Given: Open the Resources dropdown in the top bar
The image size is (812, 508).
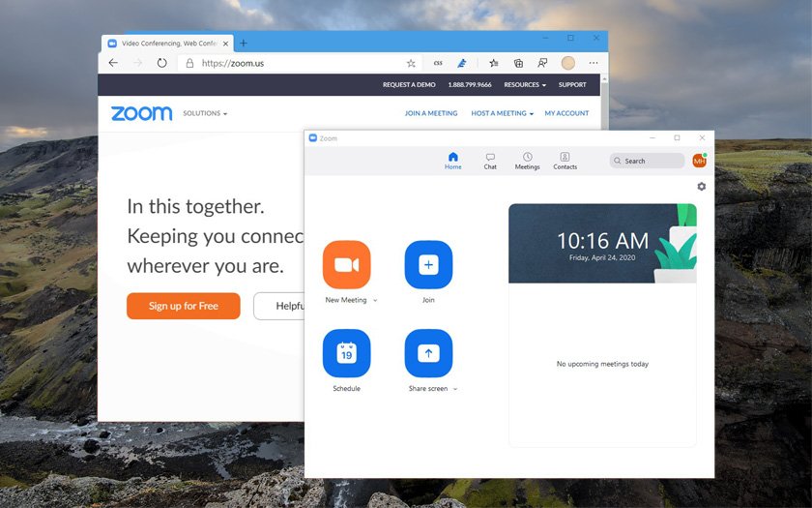Looking at the screenshot, I should (525, 85).
